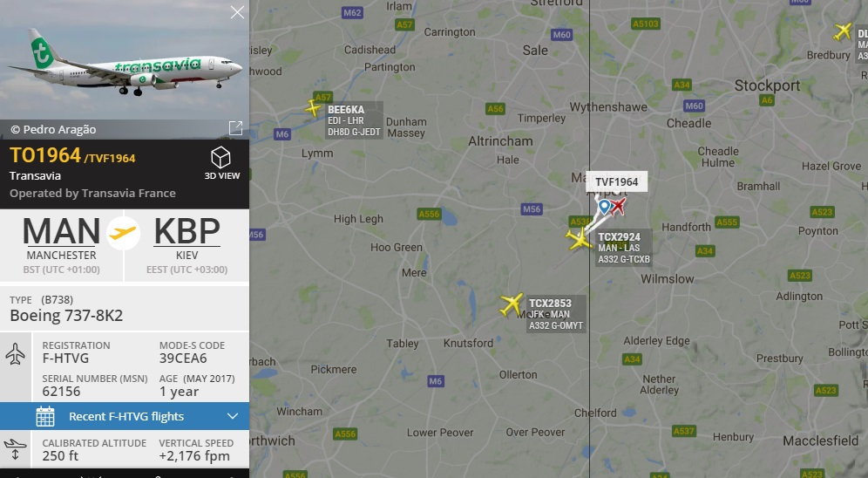Click the aircraft icon beside registration
The height and width of the screenshot is (478, 868).
[x=15, y=354]
